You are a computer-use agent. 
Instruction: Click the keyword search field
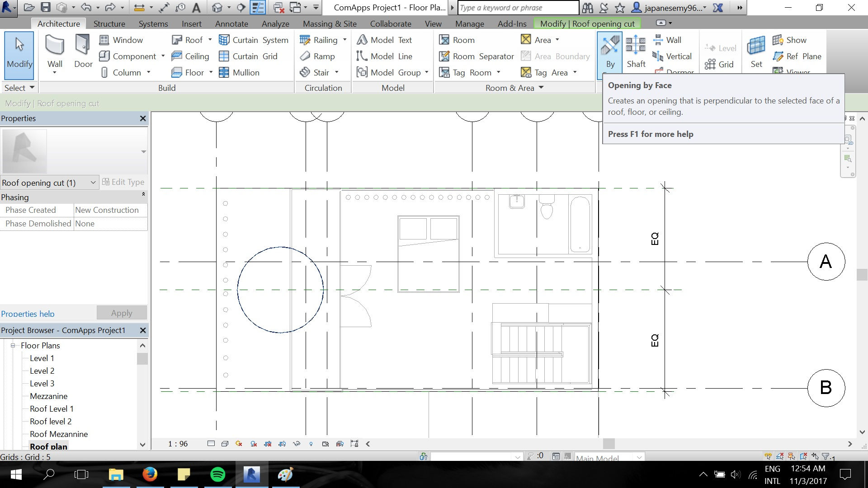pos(518,8)
